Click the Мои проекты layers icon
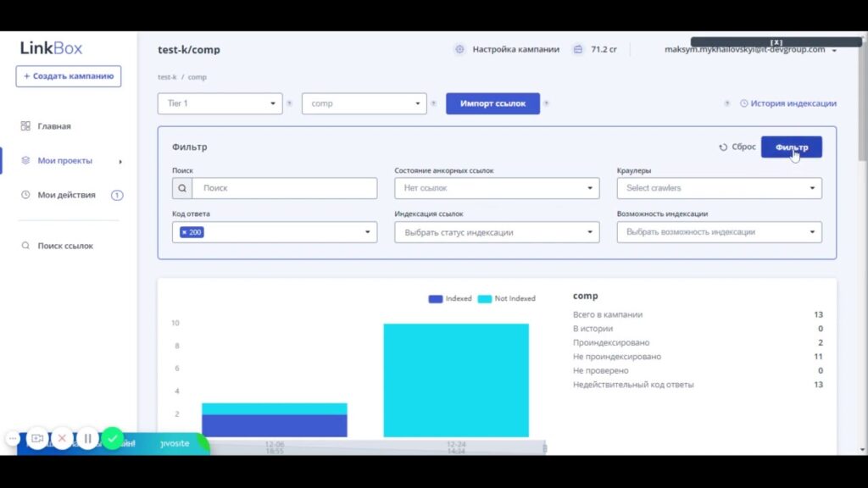 [25, 160]
